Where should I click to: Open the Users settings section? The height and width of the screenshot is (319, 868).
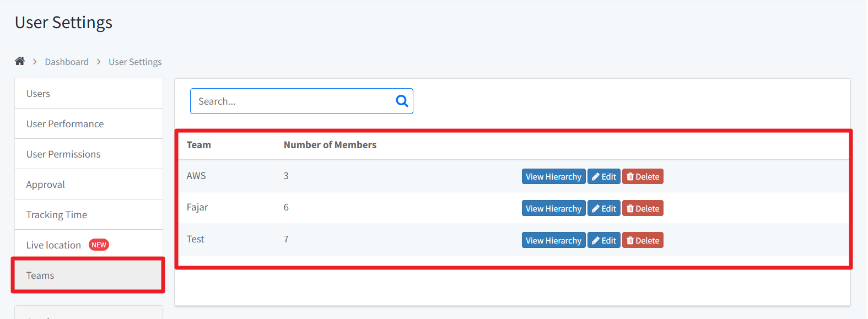click(x=38, y=94)
